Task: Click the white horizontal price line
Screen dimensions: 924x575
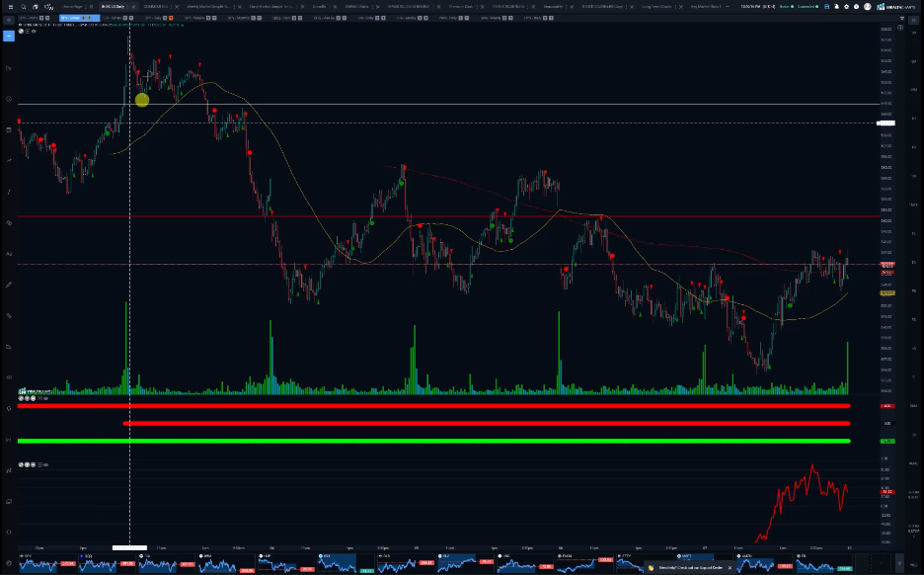Action: [x=449, y=105]
